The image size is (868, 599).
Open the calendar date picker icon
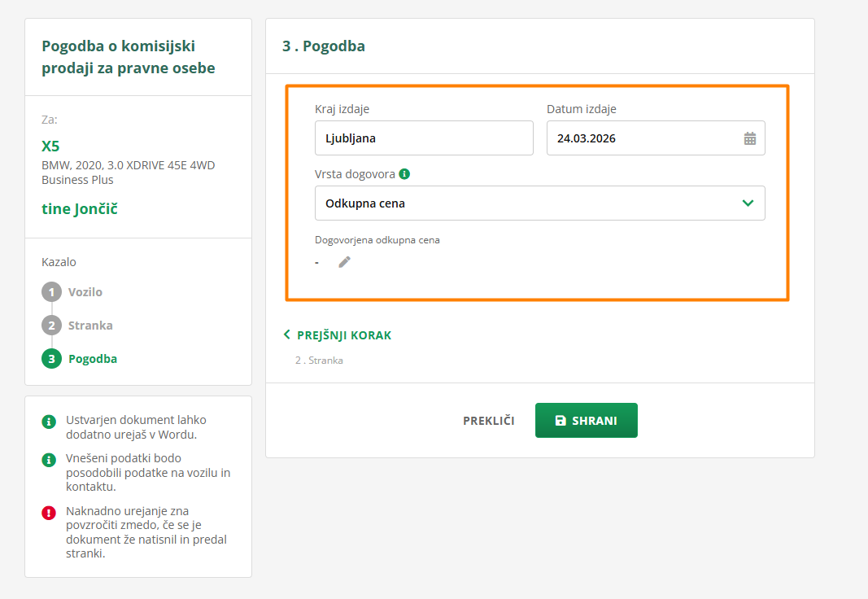[749, 138]
